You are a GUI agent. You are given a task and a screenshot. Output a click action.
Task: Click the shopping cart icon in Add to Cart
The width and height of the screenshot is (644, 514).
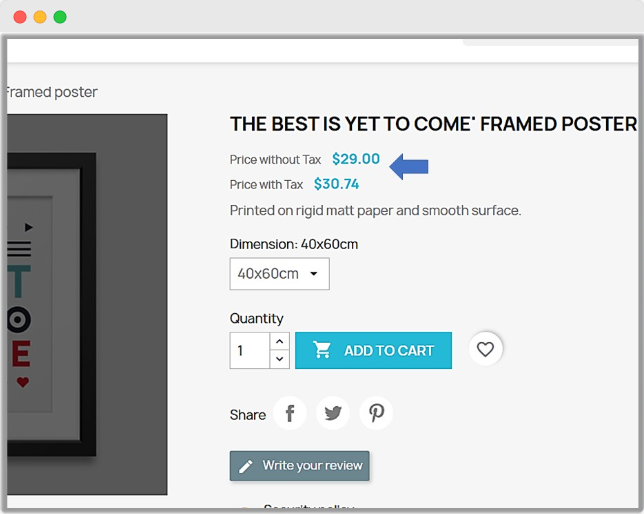point(322,350)
